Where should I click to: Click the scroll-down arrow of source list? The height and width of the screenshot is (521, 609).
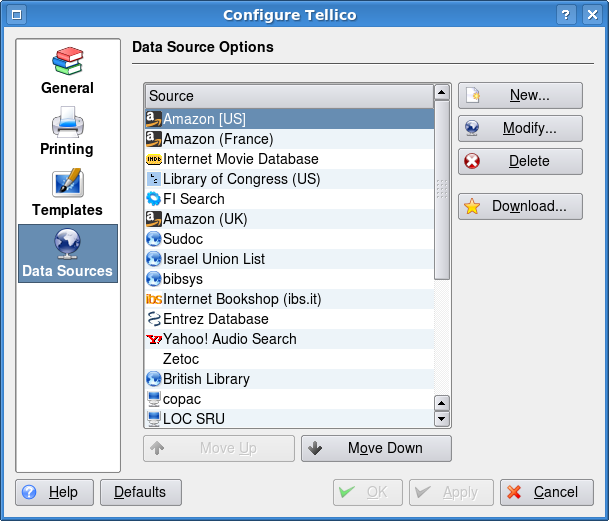point(442,419)
